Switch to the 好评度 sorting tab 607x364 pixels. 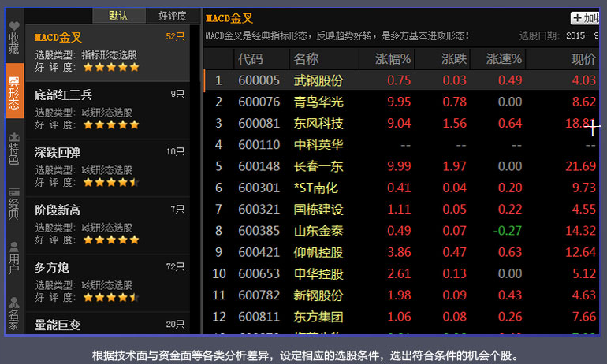(x=173, y=16)
